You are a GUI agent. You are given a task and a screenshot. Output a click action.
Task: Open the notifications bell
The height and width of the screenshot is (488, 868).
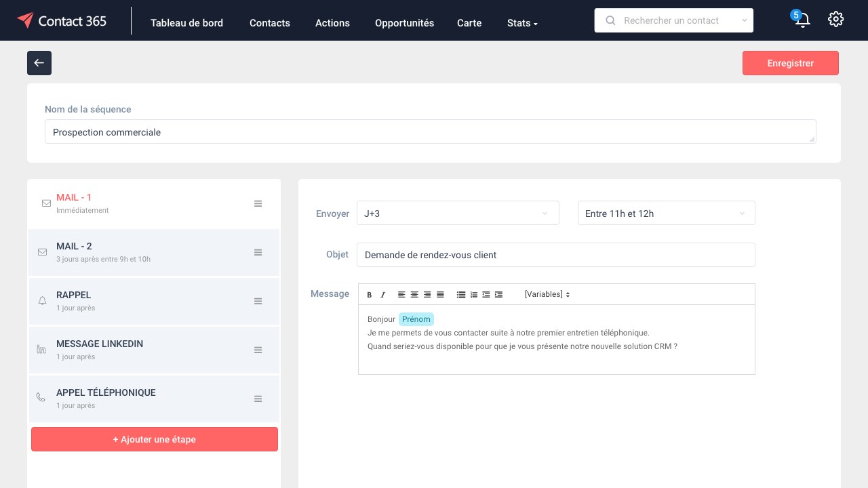point(803,20)
